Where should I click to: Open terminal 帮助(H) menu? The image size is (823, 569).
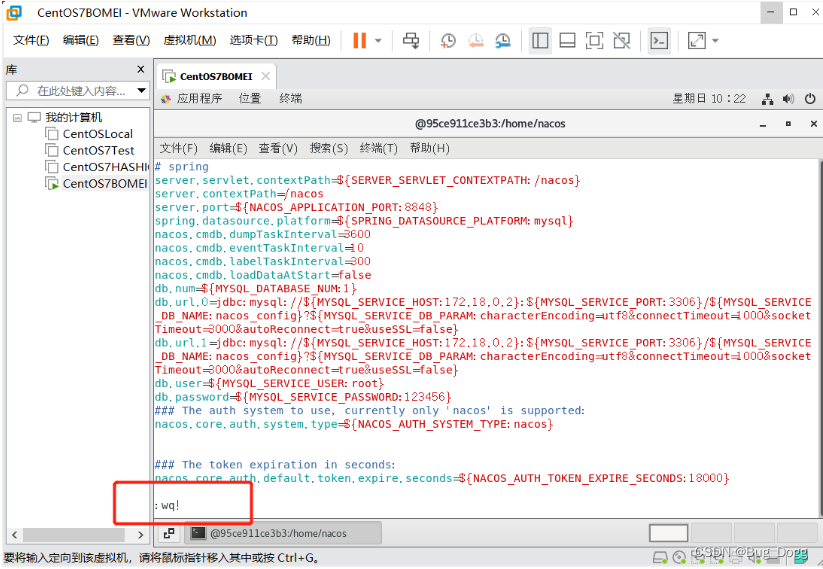(x=429, y=149)
